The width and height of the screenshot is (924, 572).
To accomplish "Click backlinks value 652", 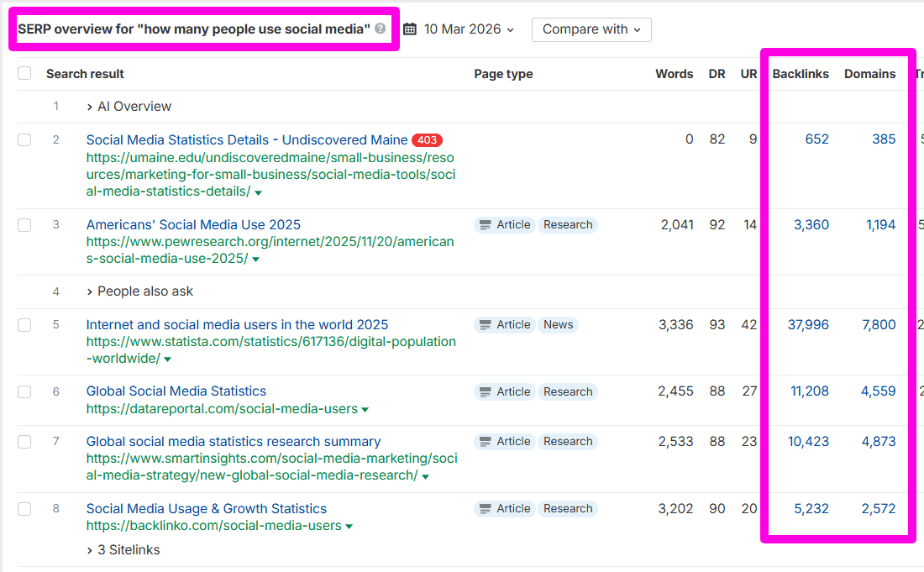I will (816, 139).
